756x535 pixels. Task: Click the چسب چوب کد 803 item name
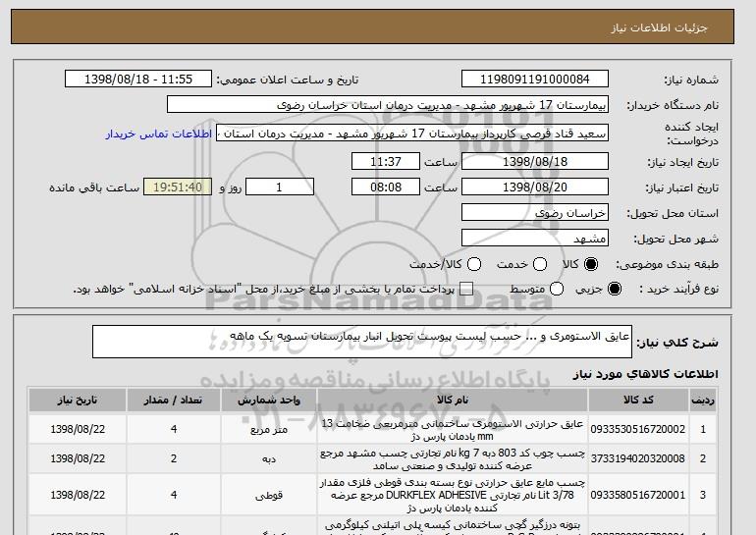tap(453, 459)
